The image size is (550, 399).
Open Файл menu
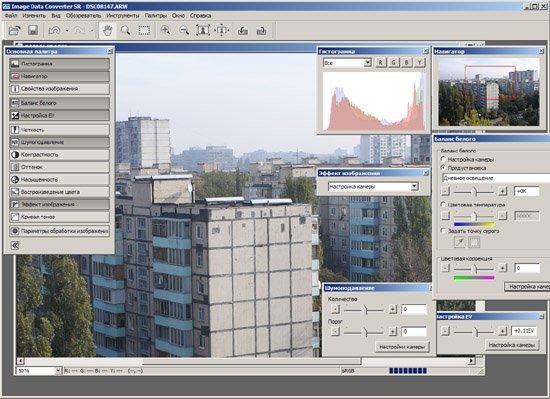(11, 16)
